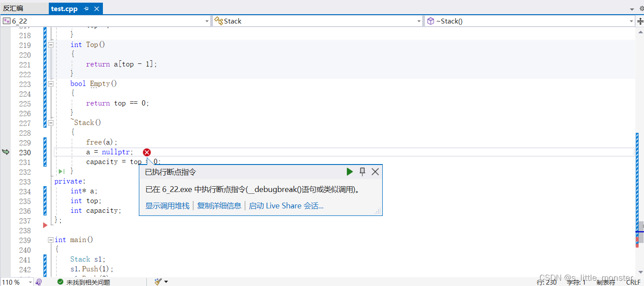Open 显示调用堆栈 link
This screenshot has height=286, width=644.
[x=167, y=206]
